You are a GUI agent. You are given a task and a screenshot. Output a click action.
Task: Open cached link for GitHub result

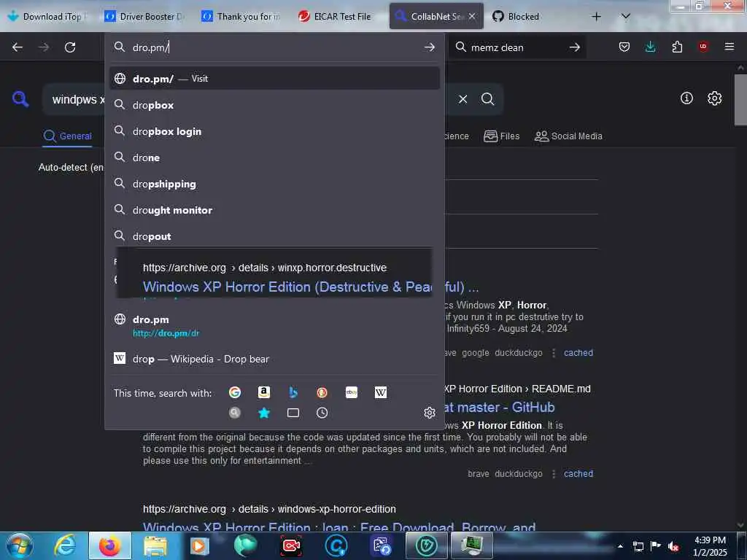point(578,474)
